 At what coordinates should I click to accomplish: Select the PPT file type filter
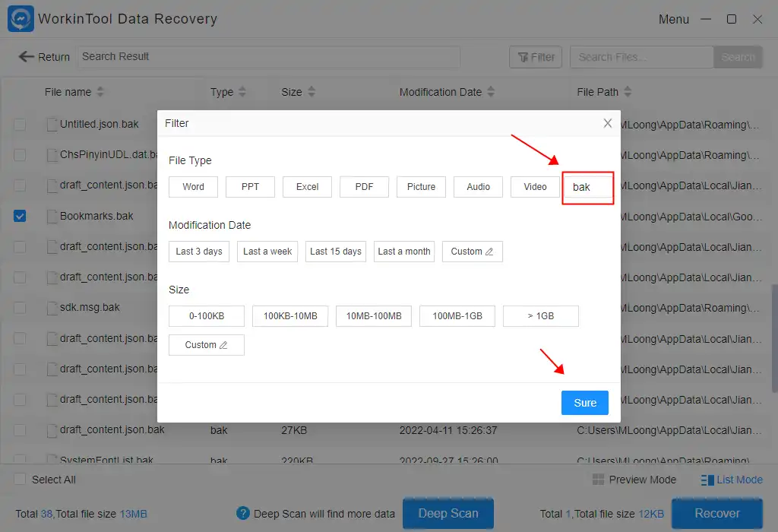tap(250, 187)
